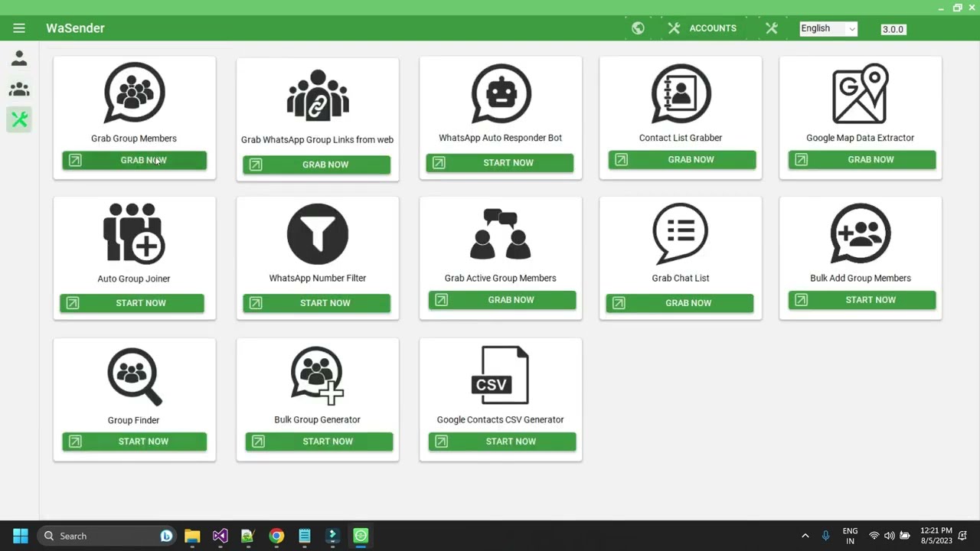The height and width of the screenshot is (551, 980).
Task: Click the Bulk Add Group Members icon
Action: coord(861,233)
